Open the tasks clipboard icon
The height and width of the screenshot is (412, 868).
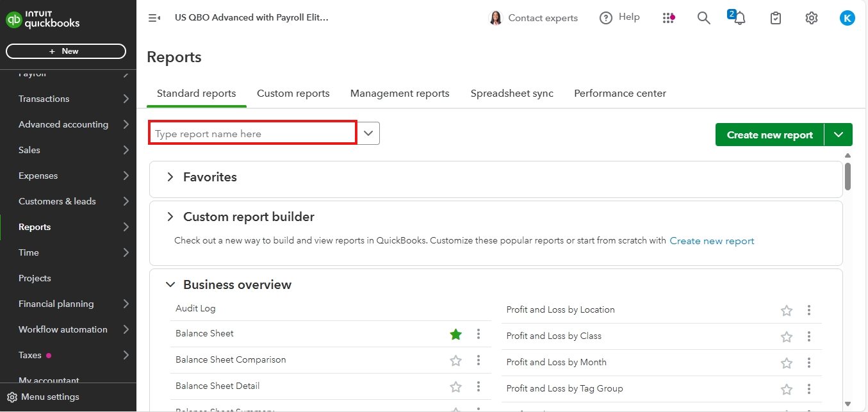(x=775, y=18)
